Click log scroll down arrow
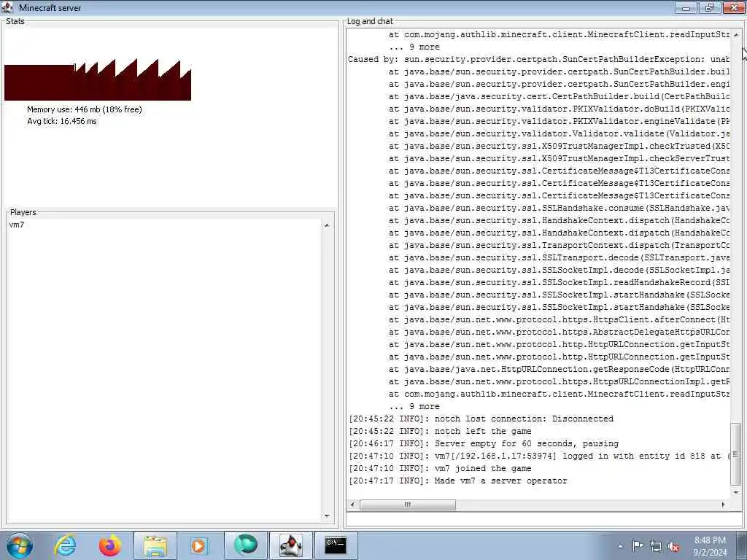The width and height of the screenshot is (747, 560). click(736, 492)
